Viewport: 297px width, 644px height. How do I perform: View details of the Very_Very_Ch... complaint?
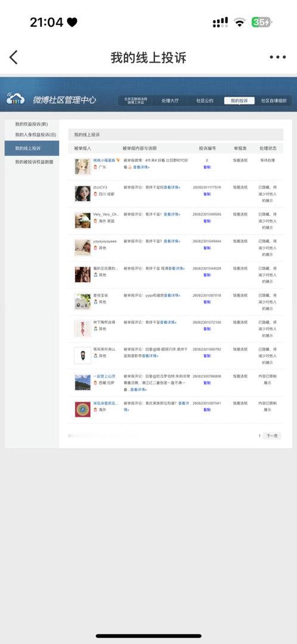coord(172,215)
